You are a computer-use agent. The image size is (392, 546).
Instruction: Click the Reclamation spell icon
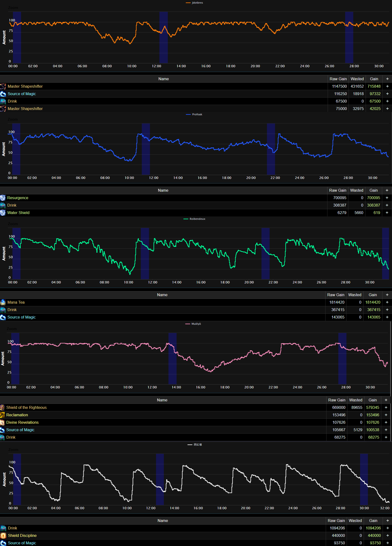(x=2, y=415)
